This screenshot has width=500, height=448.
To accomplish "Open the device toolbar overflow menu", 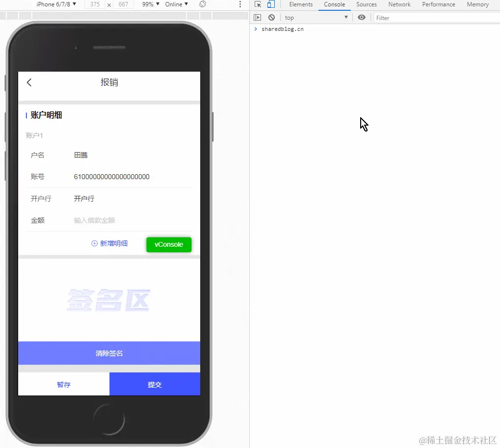I will [x=240, y=4].
